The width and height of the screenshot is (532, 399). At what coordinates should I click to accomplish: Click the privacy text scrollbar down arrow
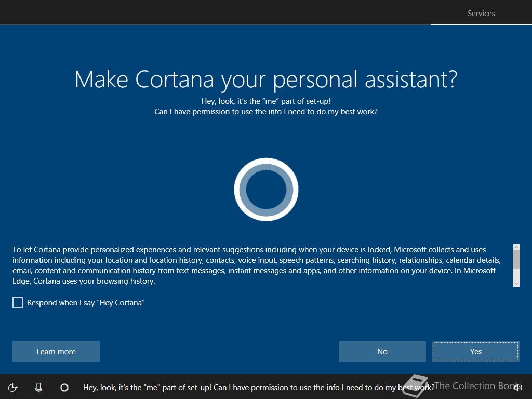pyautogui.click(x=516, y=283)
